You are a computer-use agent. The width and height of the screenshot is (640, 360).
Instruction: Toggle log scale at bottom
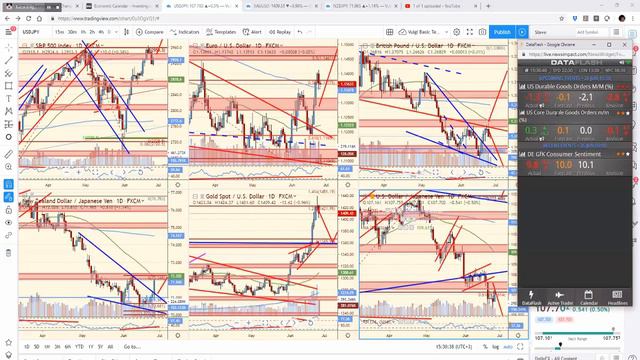coord(496,347)
